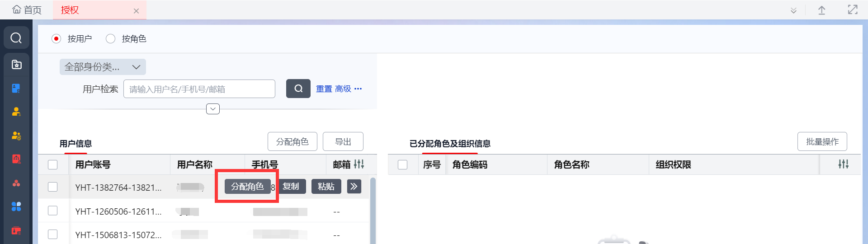
Task: Click the 用户检索 search input field
Action: click(x=199, y=89)
